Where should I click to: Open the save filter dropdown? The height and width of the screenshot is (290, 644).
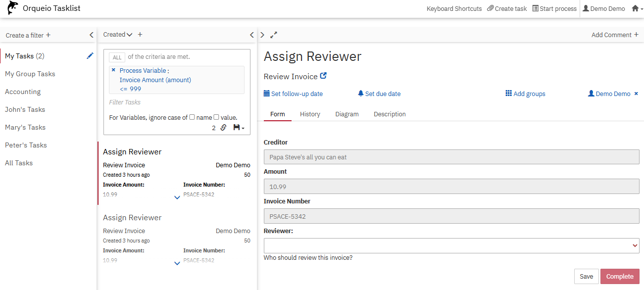coord(239,128)
